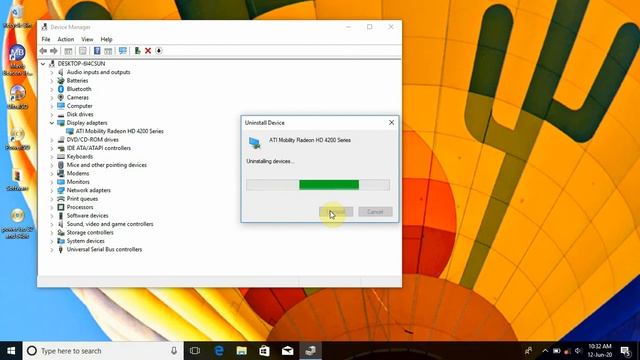Click the Cameras category icon

pyautogui.click(x=61, y=97)
